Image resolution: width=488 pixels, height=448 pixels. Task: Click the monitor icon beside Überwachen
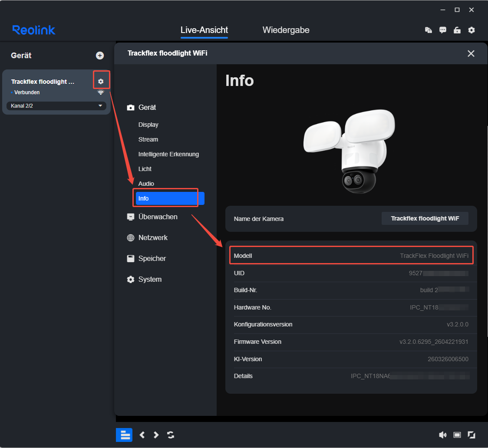tap(131, 217)
